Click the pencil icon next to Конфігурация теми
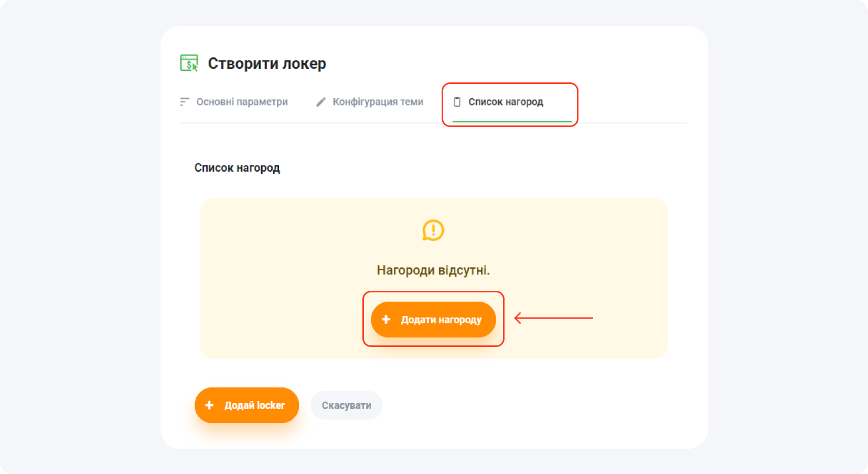 point(320,102)
